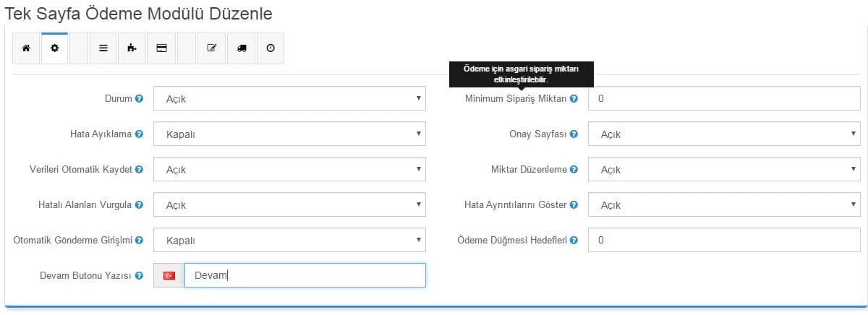
Task: Click help icon for Minimum Sipariş Miktarı
Action: point(574,98)
